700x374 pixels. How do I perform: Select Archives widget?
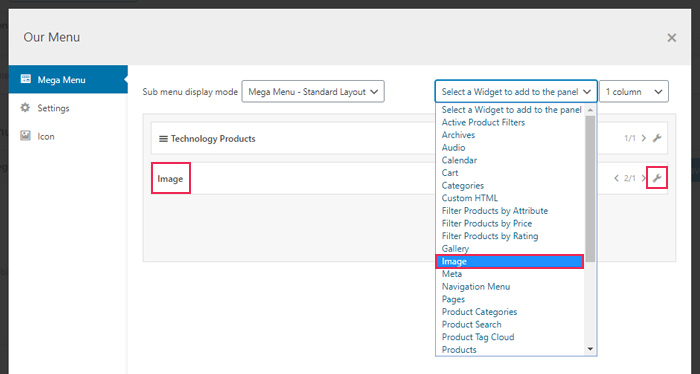point(511,135)
